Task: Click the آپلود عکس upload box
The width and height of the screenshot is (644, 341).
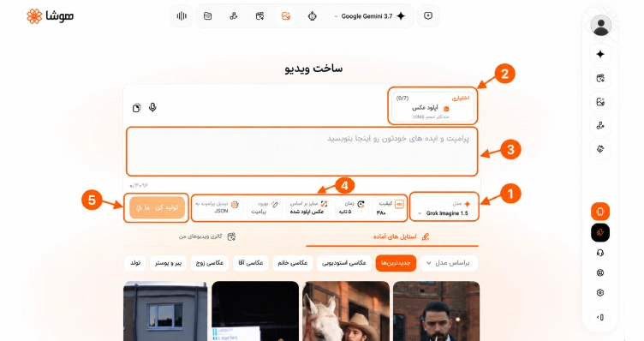Action: pos(432,107)
